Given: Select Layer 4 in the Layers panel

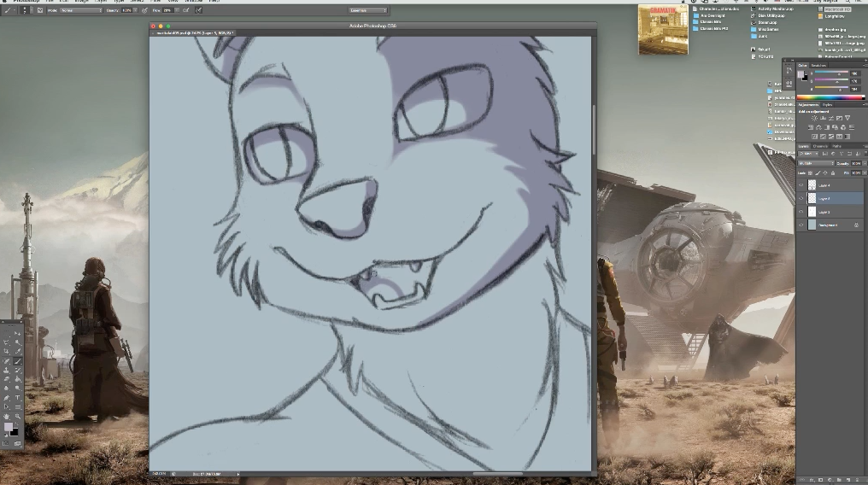Looking at the screenshot, I should (x=830, y=185).
